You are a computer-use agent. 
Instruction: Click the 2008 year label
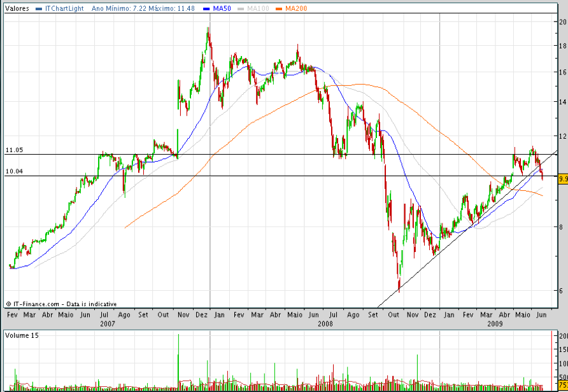pyautogui.click(x=325, y=323)
